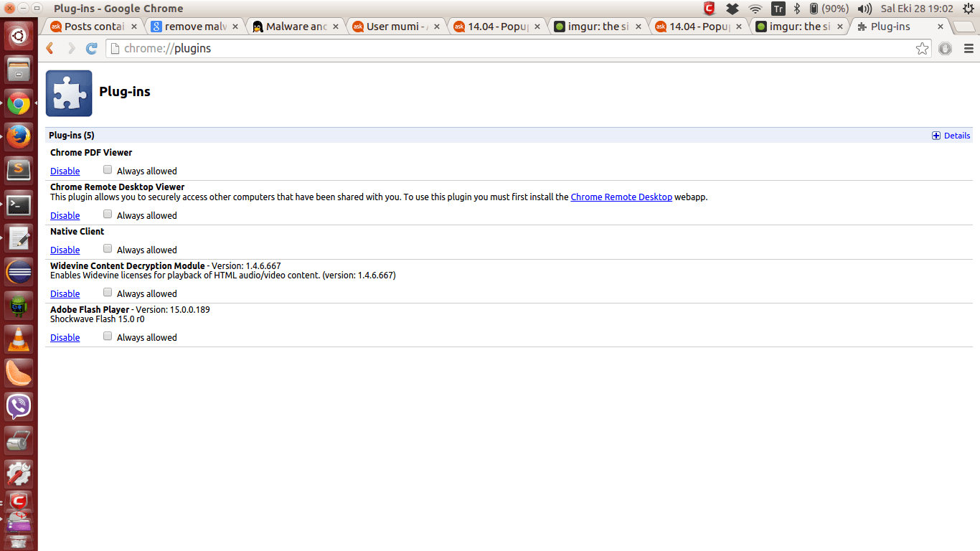This screenshot has height=551, width=980.
Task: Tick Always allowed for Chrome PDF Viewer
Action: tap(108, 170)
